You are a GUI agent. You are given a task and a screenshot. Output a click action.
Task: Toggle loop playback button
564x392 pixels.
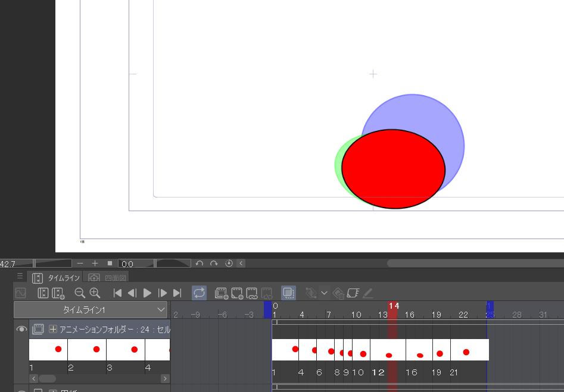199,293
